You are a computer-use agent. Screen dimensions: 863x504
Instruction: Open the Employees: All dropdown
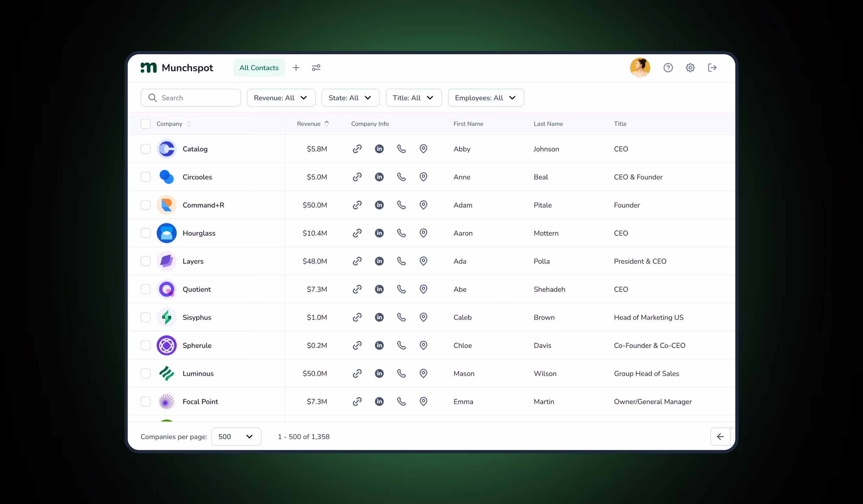[486, 98]
